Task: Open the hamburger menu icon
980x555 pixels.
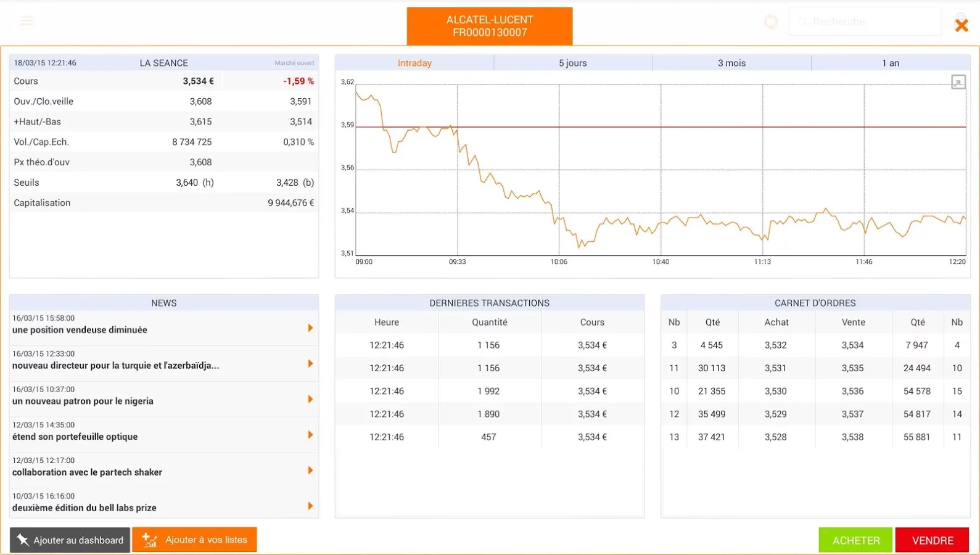Action: pyautogui.click(x=27, y=21)
